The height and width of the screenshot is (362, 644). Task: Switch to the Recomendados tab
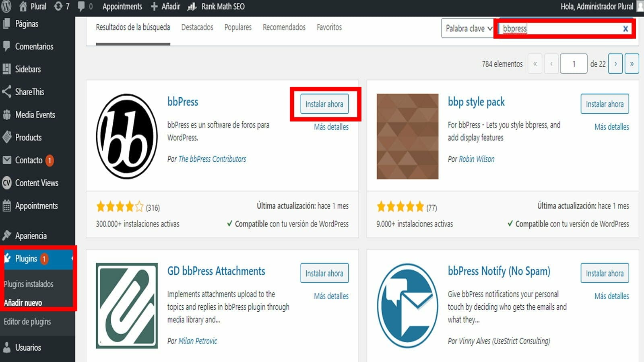click(284, 27)
